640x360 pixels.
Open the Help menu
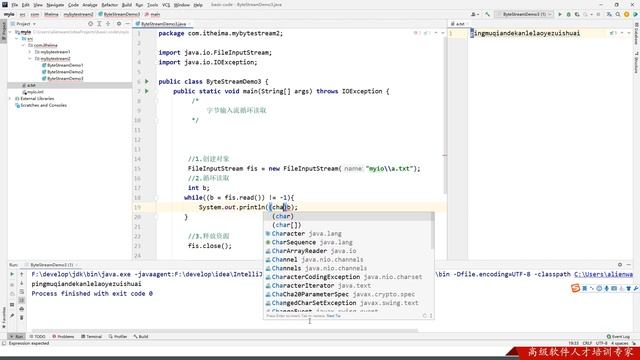pyautogui.click(x=198, y=5)
